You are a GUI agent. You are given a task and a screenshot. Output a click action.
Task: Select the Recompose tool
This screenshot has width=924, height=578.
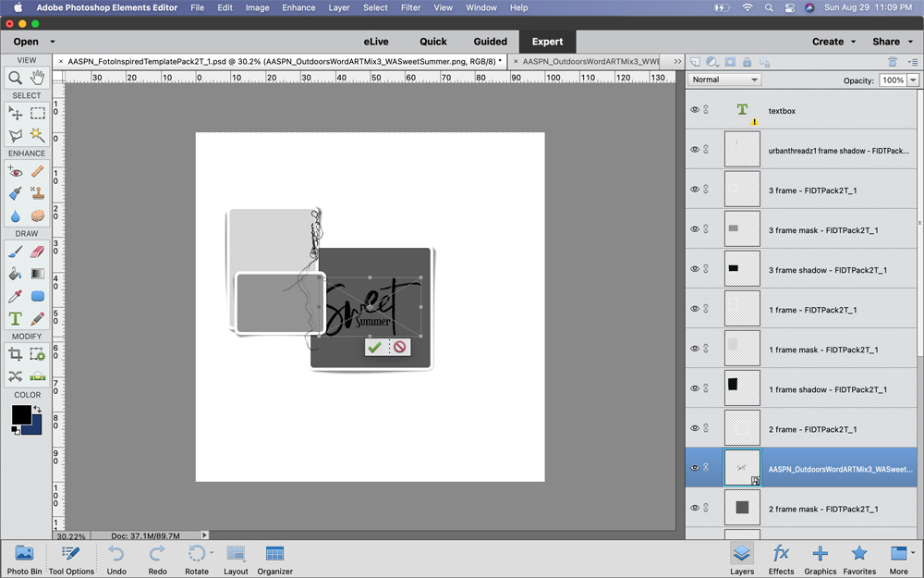[38, 354]
